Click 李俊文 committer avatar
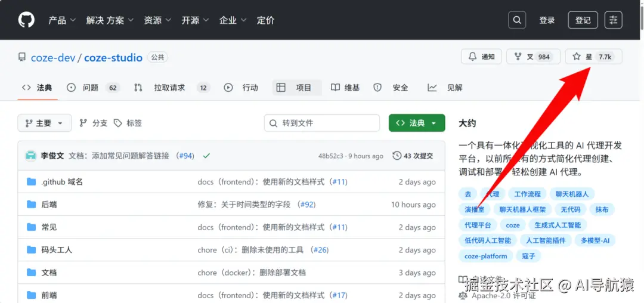 coord(31,156)
